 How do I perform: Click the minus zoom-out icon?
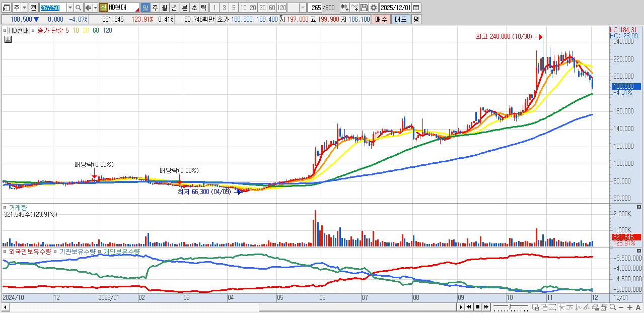point(621,307)
